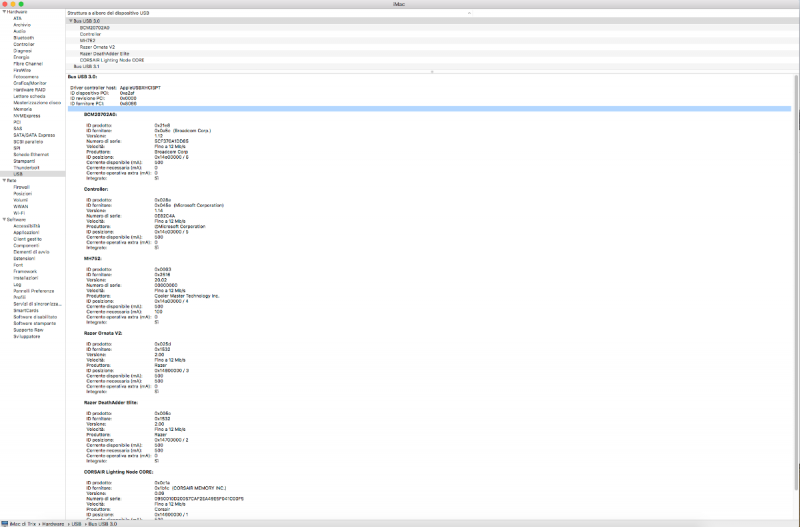Open Bluetooth in the sidebar

23,38
